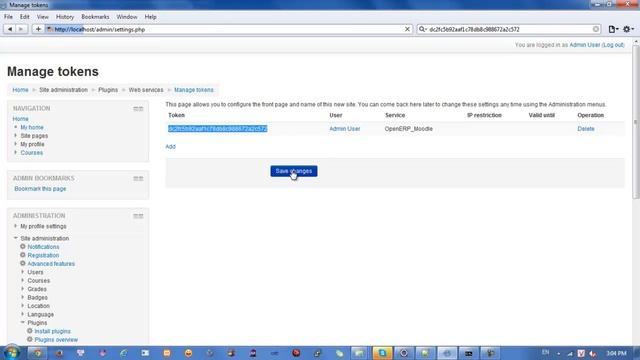The image size is (640, 360).
Task: Open the Admin User link in header
Action: point(584,45)
